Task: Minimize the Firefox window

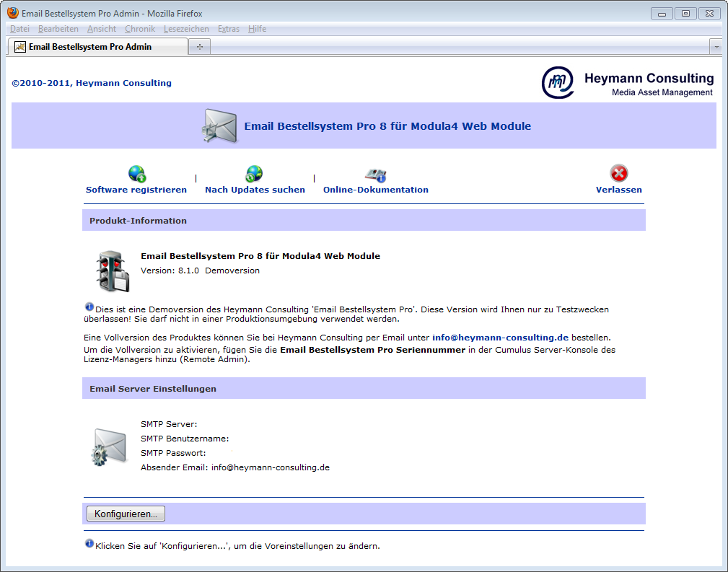Action: 662,14
